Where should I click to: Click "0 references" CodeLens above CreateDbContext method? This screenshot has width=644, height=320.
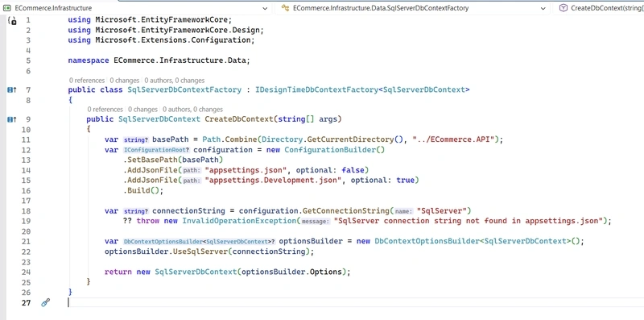[x=105, y=110]
